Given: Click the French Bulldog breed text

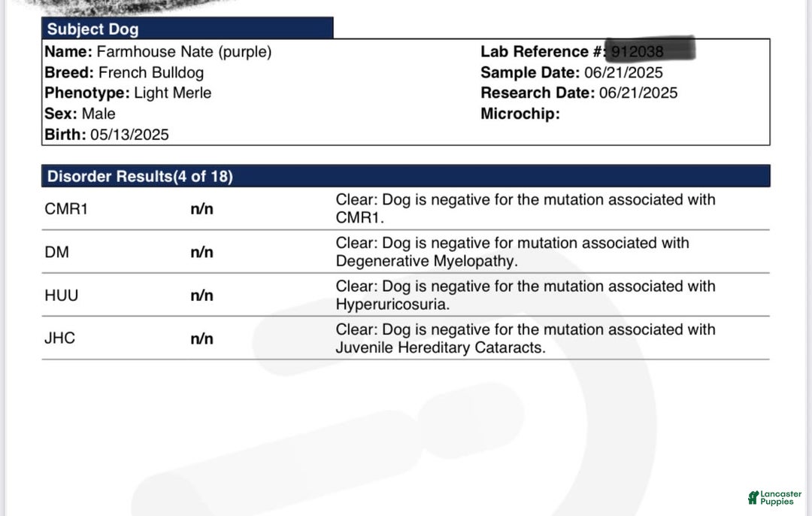Looking at the screenshot, I should click(x=150, y=72).
